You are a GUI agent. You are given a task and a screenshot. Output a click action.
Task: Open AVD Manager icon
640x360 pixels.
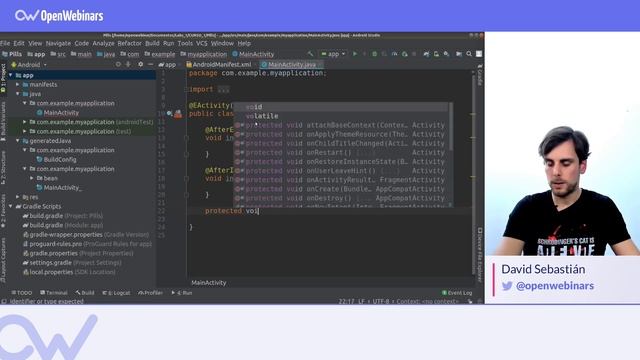(436, 54)
